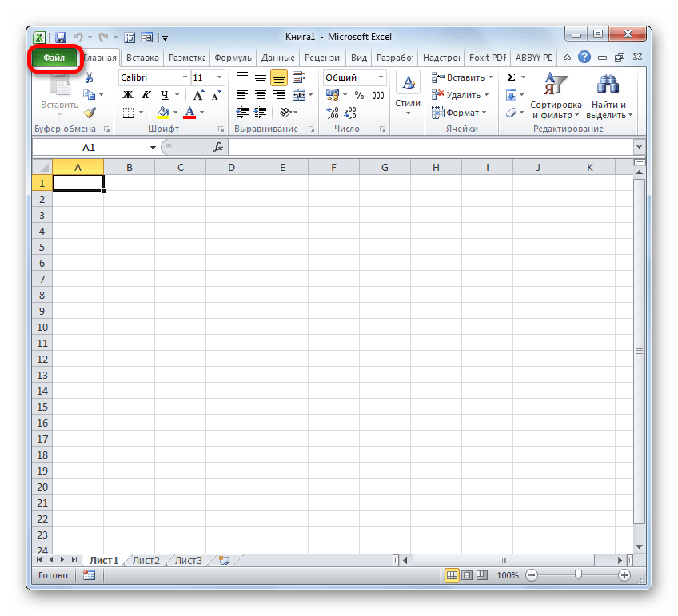678x616 pixels.
Task: Expand the formula bar
Action: pyautogui.click(x=639, y=147)
